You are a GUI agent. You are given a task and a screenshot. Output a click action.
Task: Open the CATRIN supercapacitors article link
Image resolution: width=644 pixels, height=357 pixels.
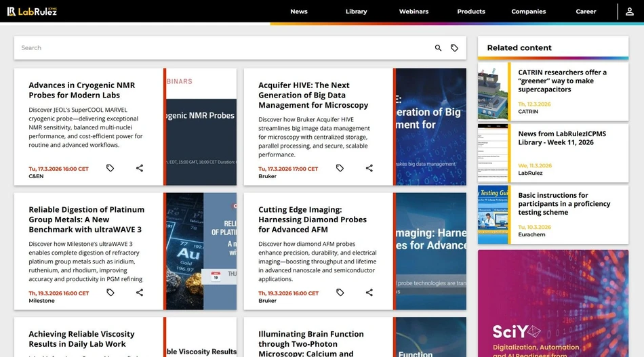pyautogui.click(x=562, y=81)
